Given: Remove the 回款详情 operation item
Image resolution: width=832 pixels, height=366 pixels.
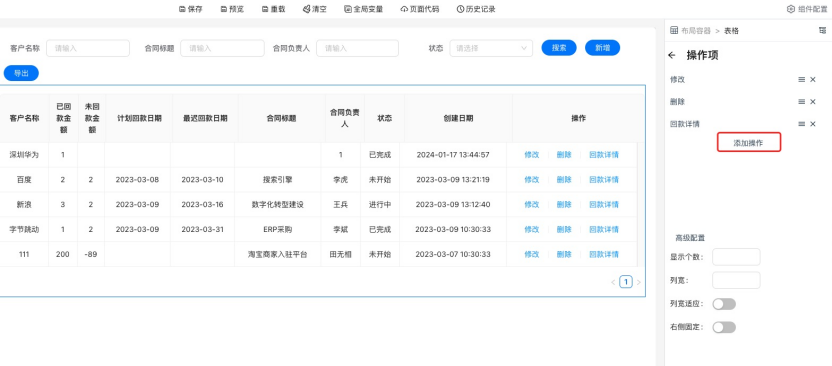Looking at the screenshot, I should (x=813, y=124).
